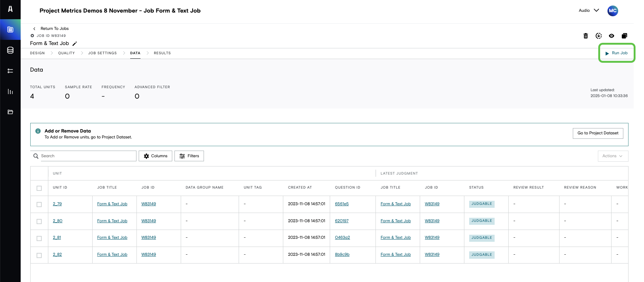This screenshot has width=644, height=282.
Task: Switch to the Quality tab
Action: click(66, 53)
